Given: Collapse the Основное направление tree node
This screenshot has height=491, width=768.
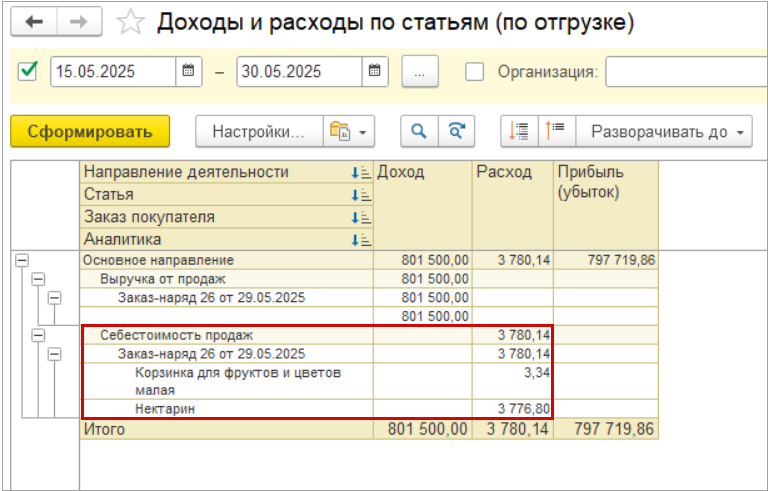Looking at the screenshot, I should pos(22,260).
